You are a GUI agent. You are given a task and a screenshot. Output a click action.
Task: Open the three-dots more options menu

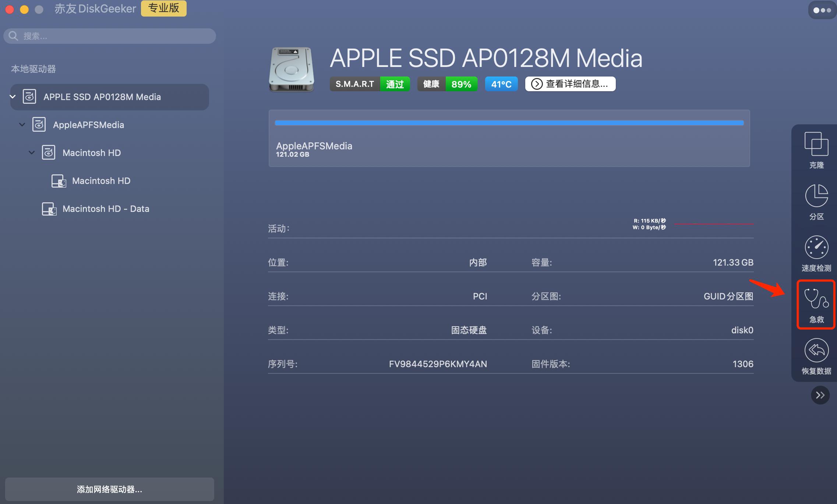pos(822,10)
